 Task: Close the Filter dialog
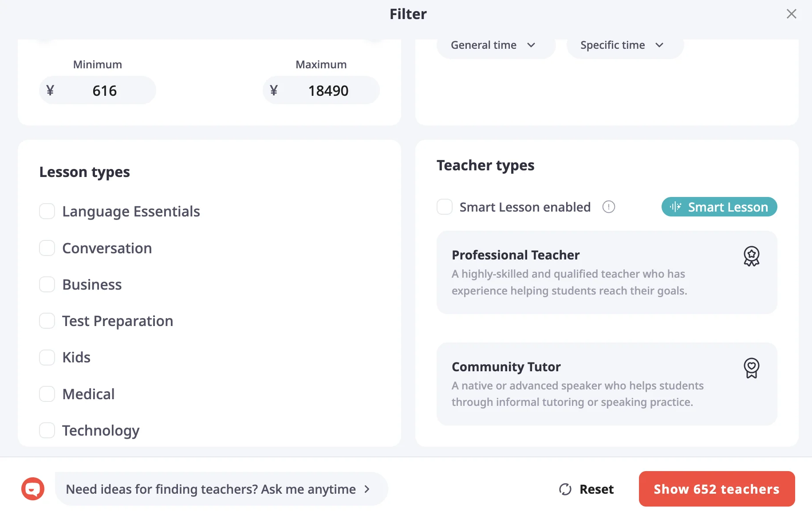pyautogui.click(x=791, y=14)
